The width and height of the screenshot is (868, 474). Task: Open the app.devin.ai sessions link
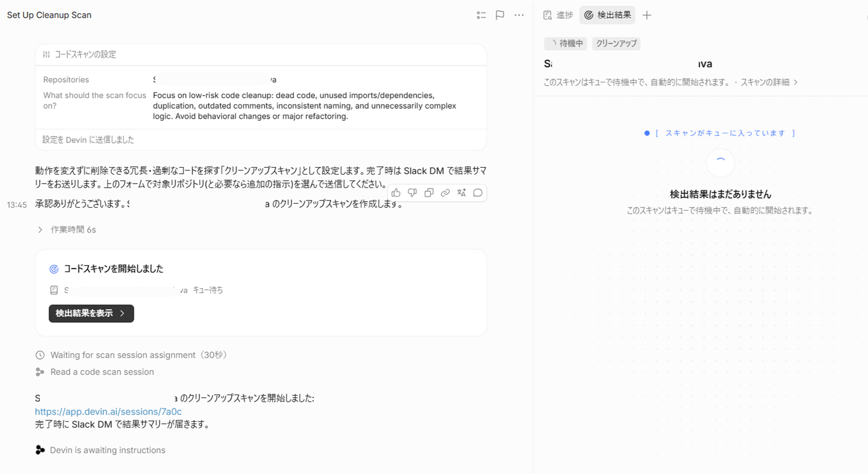(x=108, y=411)
